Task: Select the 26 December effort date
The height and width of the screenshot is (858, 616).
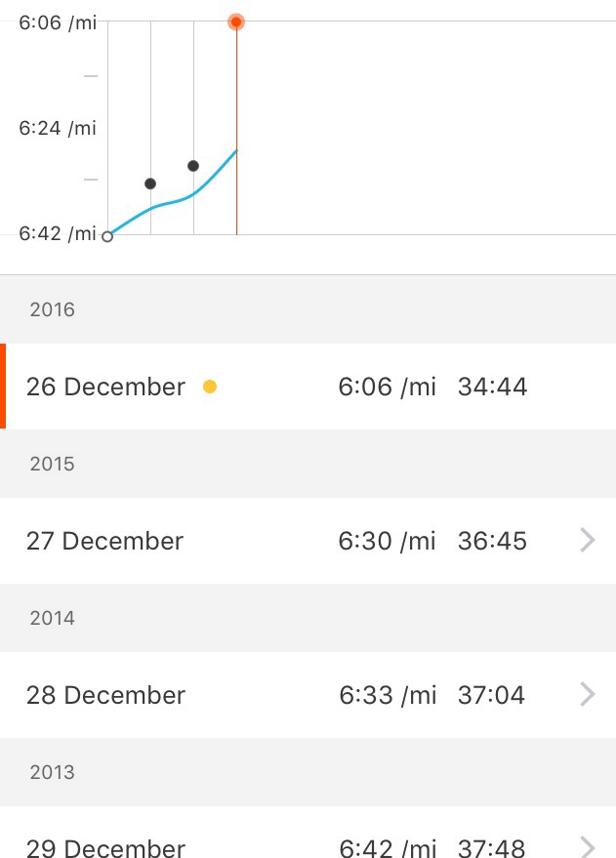Action: [x=105, y=387]
